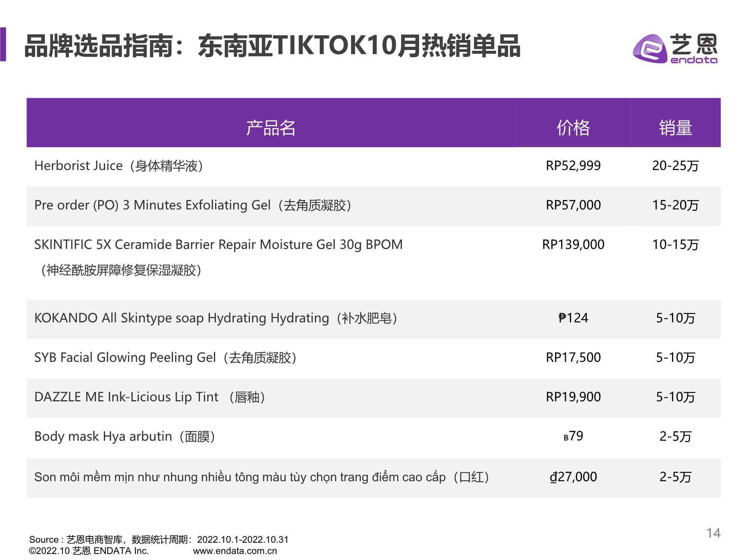
Task: Click the slide title 品牌选品指南
Action: pos(272,46)
